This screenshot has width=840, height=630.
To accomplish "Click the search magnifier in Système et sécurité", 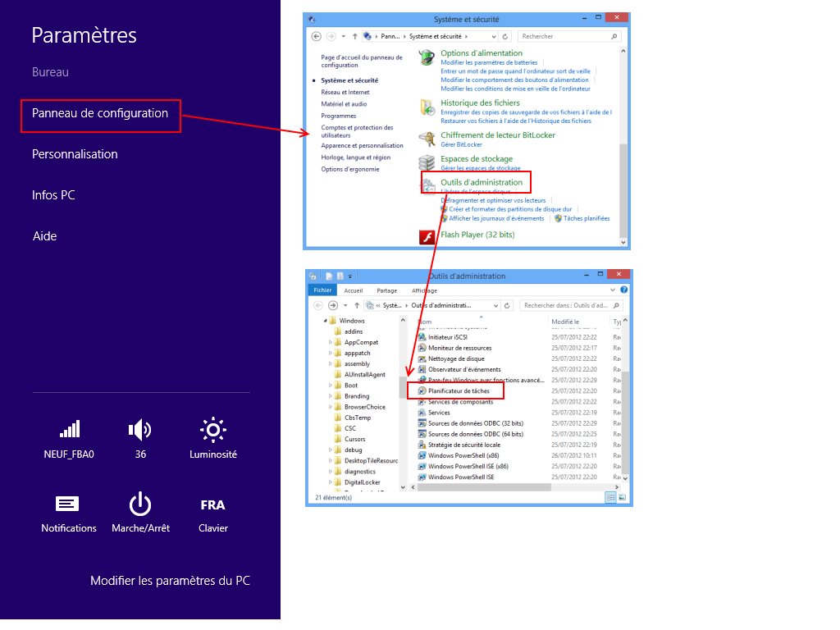I will tap(614, 36).
